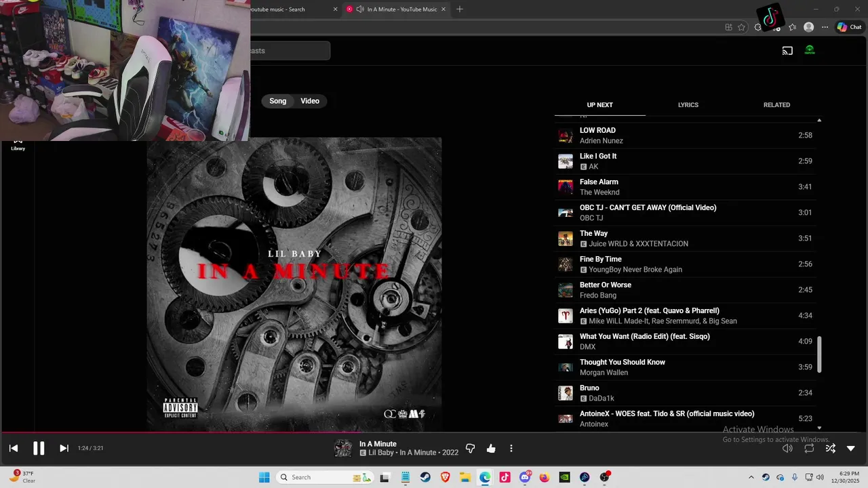Viewport: 868px width, 488px height.
Task: Click the player volume speaker icon
Action: tap(787, 449)
